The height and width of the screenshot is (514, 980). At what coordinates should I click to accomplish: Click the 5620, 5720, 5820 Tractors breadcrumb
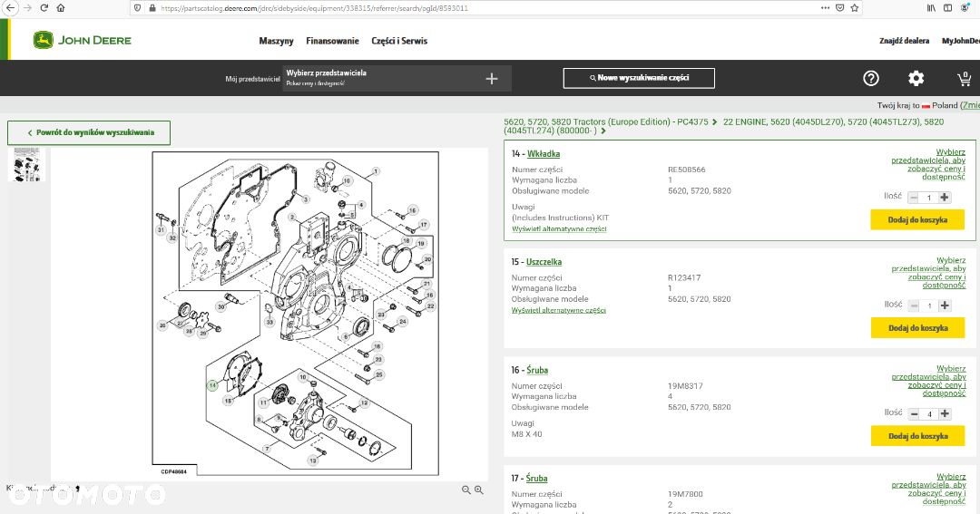(606, 121)
